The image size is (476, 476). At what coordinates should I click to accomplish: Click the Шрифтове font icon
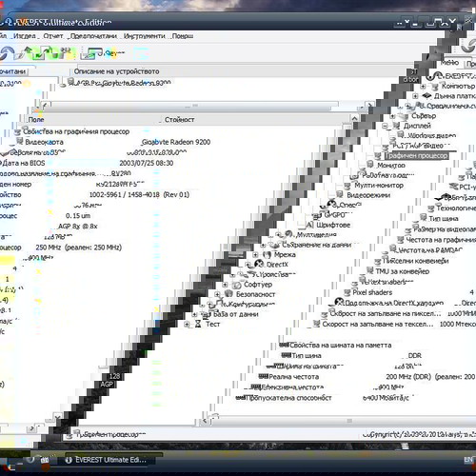point(309,225)
